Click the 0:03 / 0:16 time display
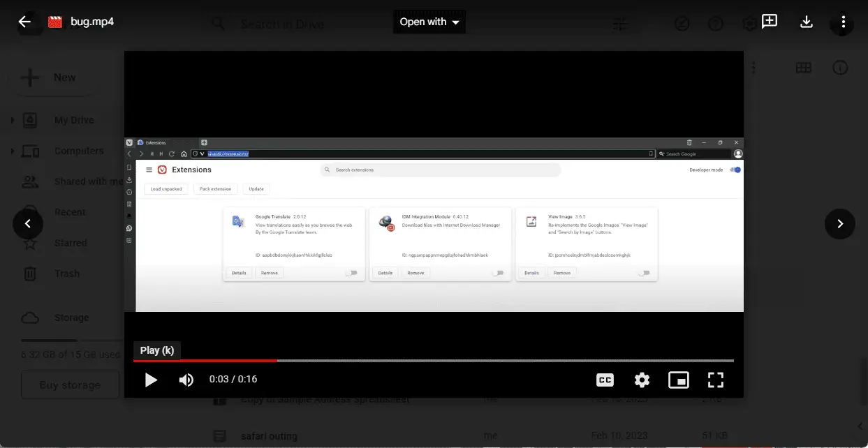This screenshot has width=868, height=448. [233, 380]
